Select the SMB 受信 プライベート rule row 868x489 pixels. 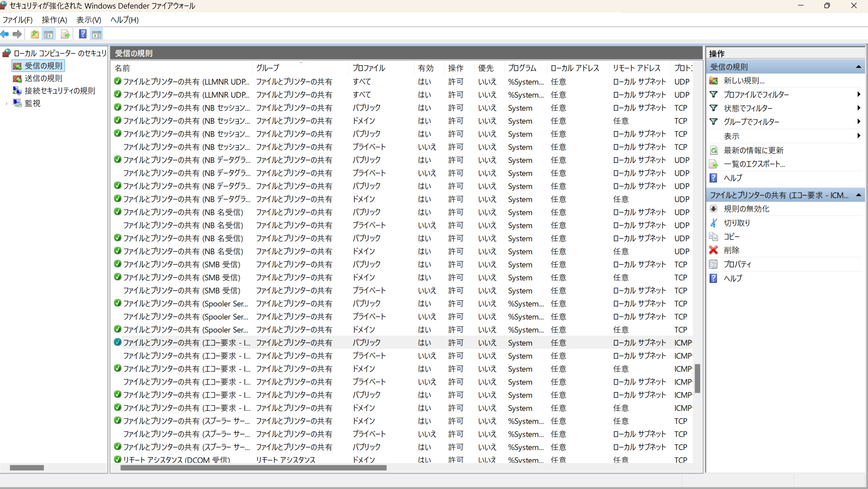point(402,291)
